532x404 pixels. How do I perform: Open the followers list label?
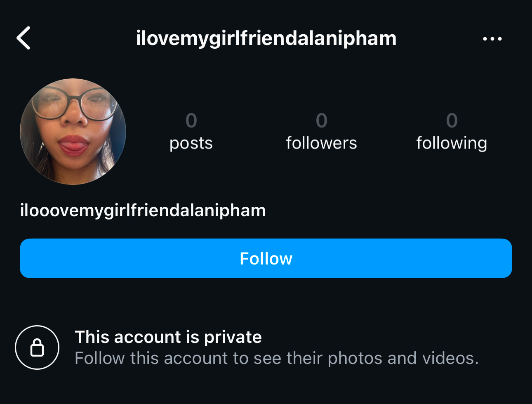click(321, 143)
